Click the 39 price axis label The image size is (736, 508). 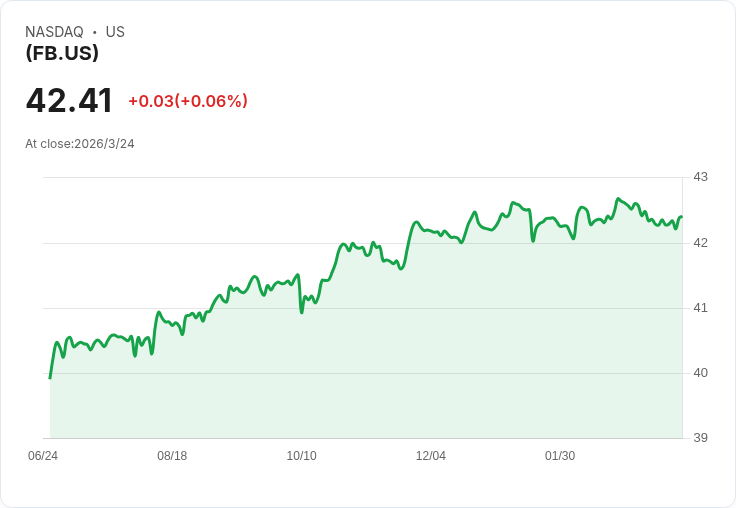pyautogui.click(x=700, y=438)
